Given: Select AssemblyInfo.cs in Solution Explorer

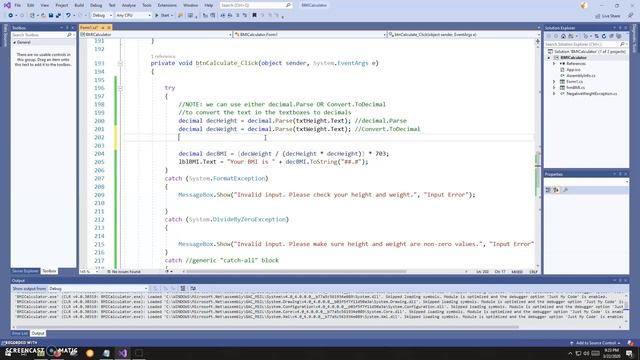Looking at the screenshot, I should click(580, 76).
